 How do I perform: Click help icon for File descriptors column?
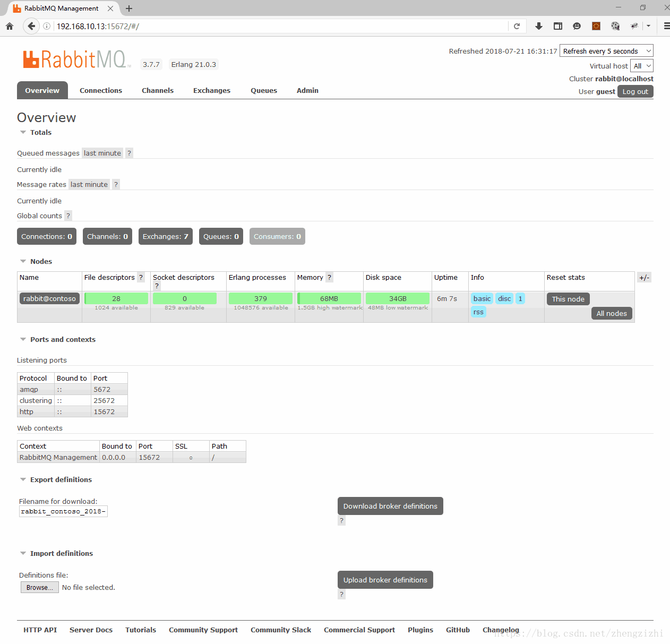(141, 277)
